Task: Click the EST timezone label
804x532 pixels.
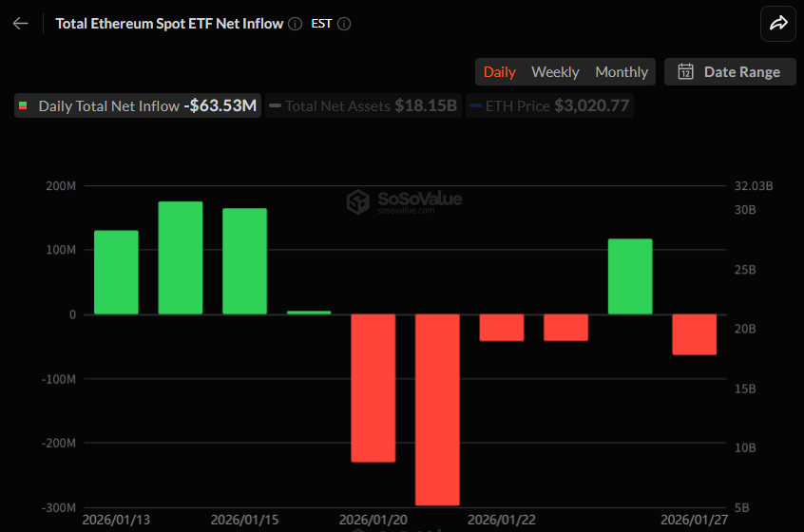Action: (x=321, y=24)
